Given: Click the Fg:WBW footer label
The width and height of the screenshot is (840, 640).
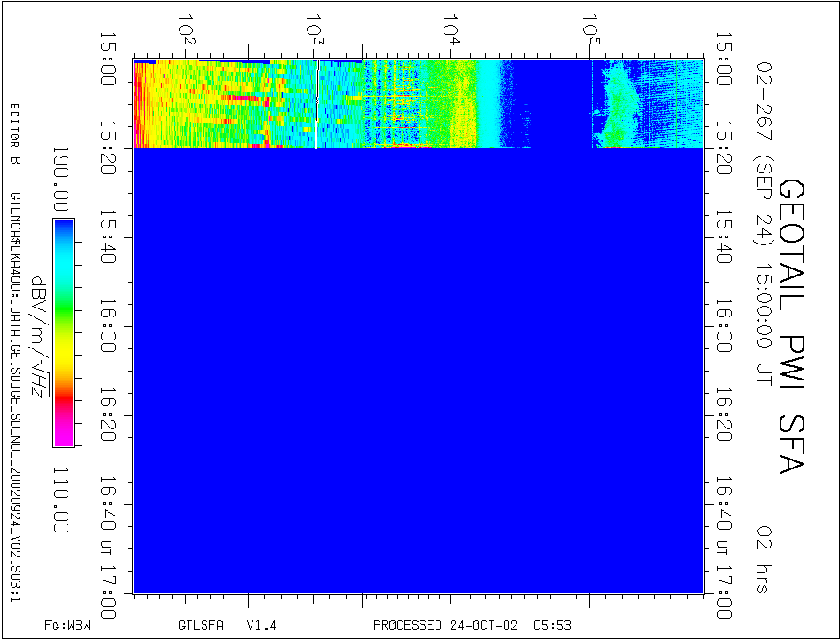Looking at the screenshot, I should coord(68,626).
